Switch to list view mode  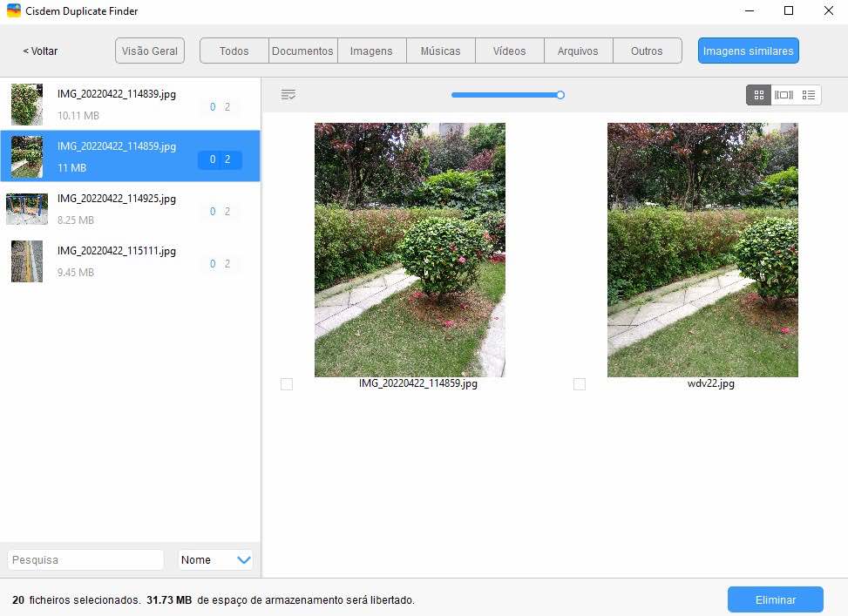click(x=809, y=94)
